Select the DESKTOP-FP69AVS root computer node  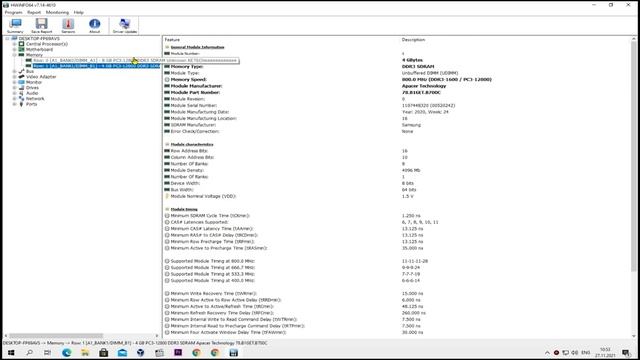(39, 39)
